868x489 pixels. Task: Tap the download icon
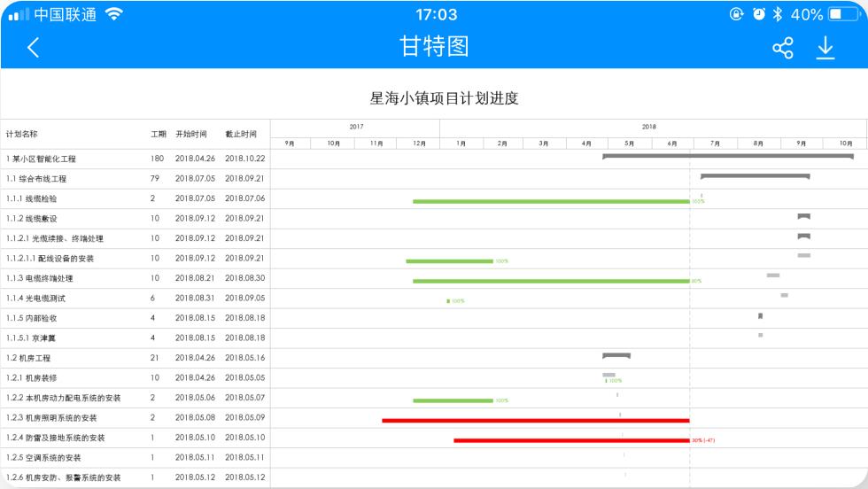pyautogui.click(x=825, y=48)
